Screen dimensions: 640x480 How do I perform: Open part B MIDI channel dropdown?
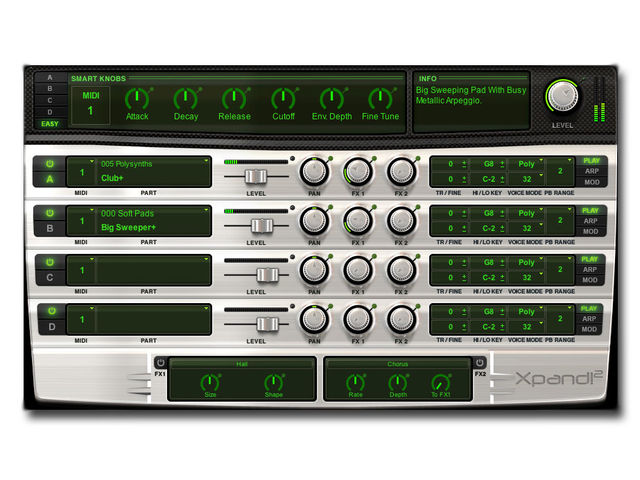click(82, 221)
